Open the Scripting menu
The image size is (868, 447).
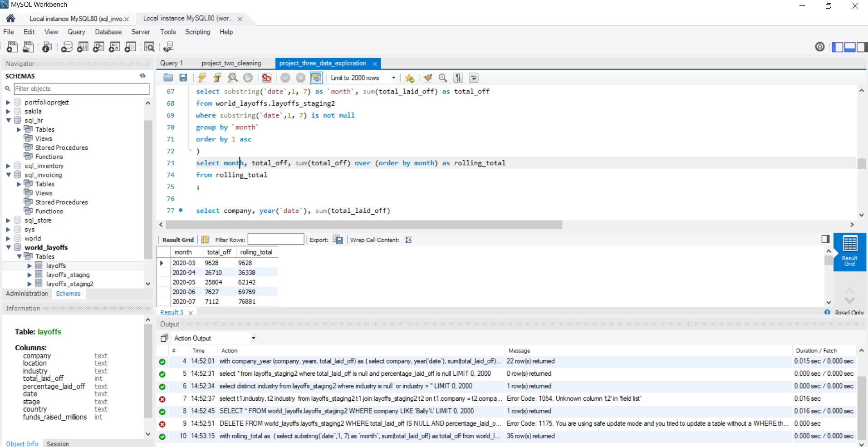pyautogui.click(x=197, y=32)
